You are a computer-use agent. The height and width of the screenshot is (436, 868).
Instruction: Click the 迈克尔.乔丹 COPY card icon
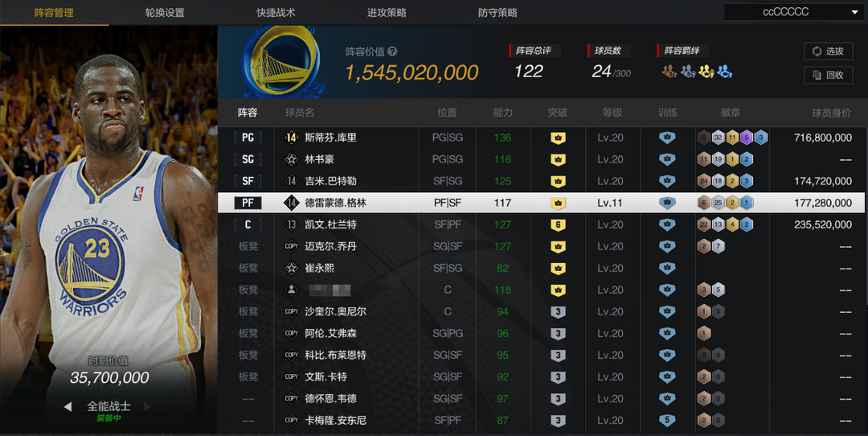pyautogui.click(x=291, y=246)
